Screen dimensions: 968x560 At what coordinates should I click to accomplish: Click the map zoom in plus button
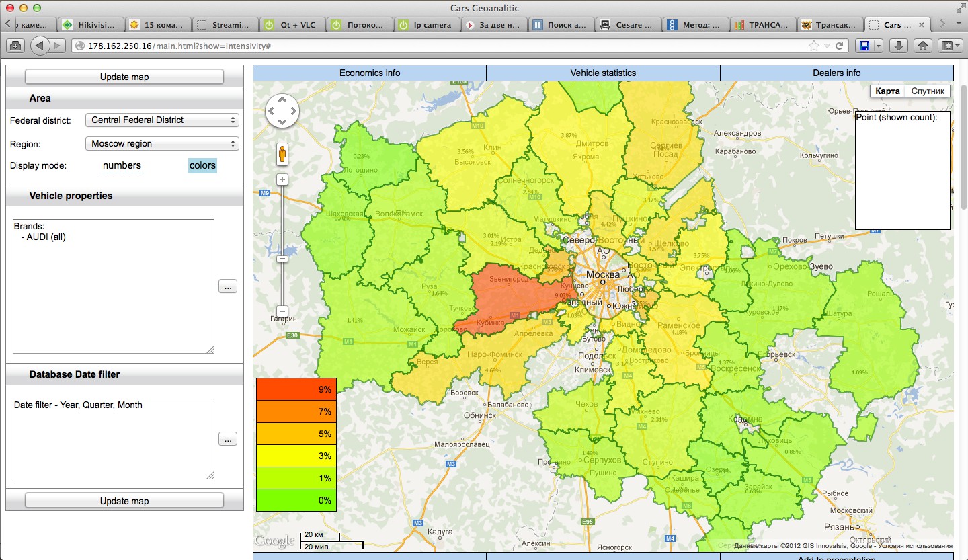coord(282,179)
